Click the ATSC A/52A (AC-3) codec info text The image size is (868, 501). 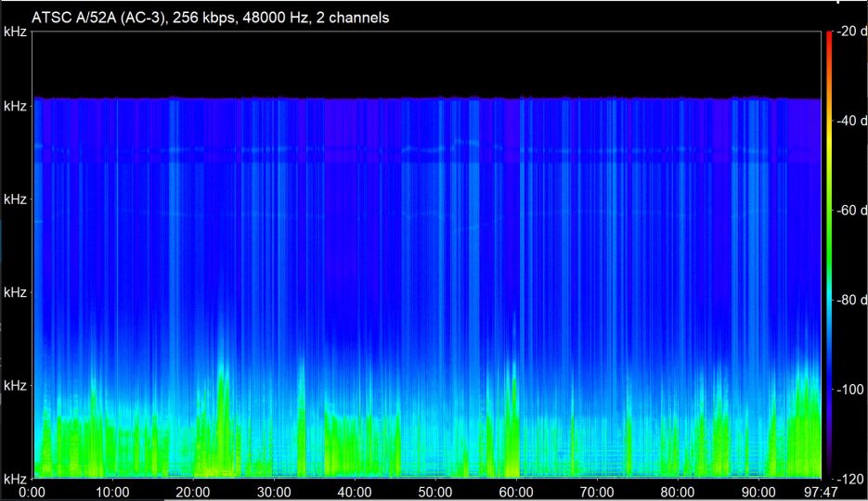click(x=211, y=18)
